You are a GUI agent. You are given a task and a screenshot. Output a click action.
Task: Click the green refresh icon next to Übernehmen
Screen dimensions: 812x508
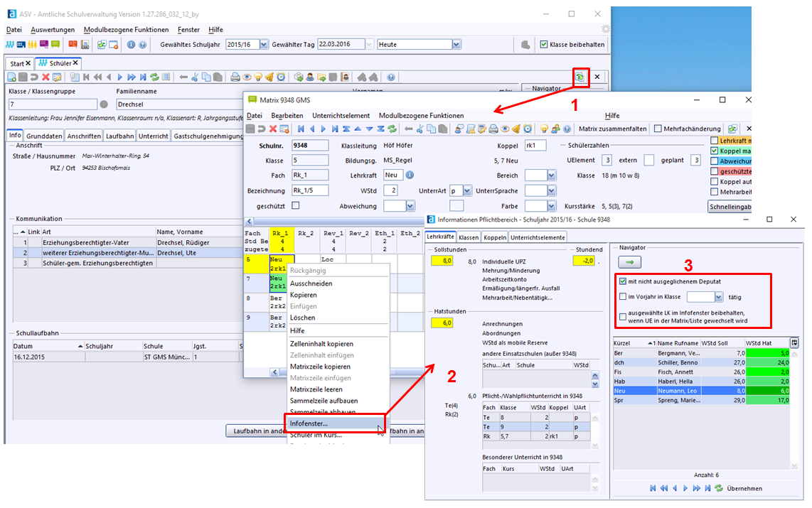point(719,488)
